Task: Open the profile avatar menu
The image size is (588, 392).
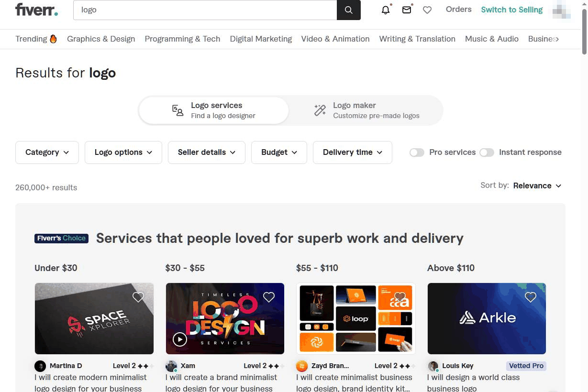Action: pos(562,10)
